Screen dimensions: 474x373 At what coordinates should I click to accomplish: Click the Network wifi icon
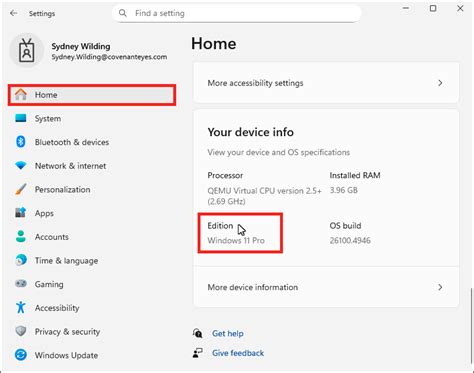[21, 166]
